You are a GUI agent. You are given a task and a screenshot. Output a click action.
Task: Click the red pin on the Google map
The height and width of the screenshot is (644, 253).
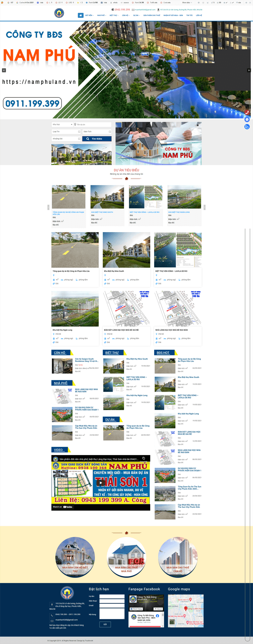click(x=185, y=608)
